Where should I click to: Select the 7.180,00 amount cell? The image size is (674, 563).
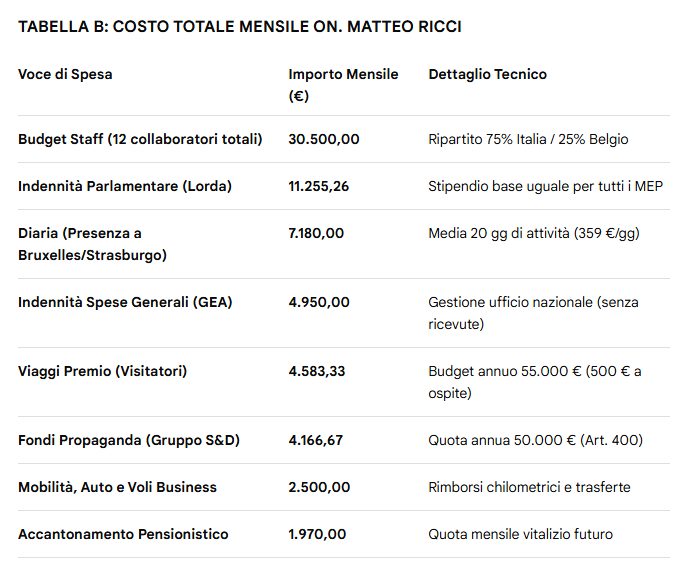point(316,233)
